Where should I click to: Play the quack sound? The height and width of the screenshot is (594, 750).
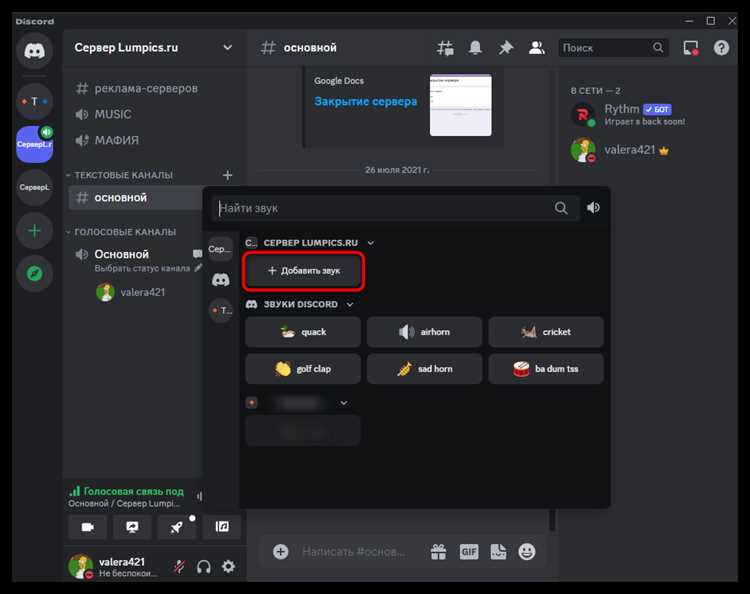[303, 332]
